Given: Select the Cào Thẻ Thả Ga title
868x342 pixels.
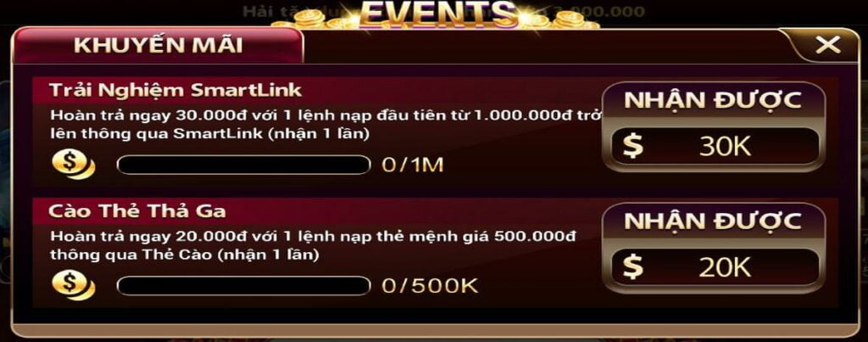Looking at the screenshot, I should 137,210.
